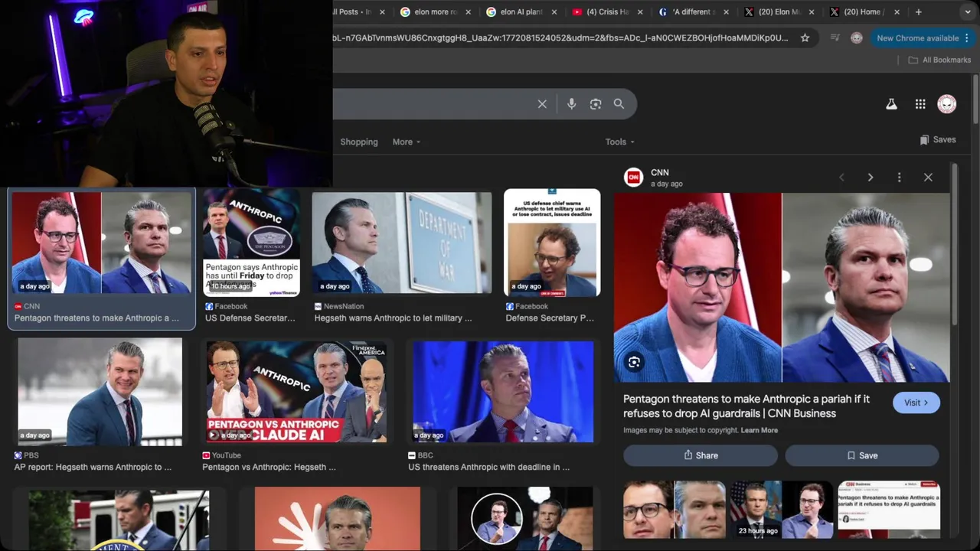Close the 'elon more ro' tab

click(x=468, y=11)
